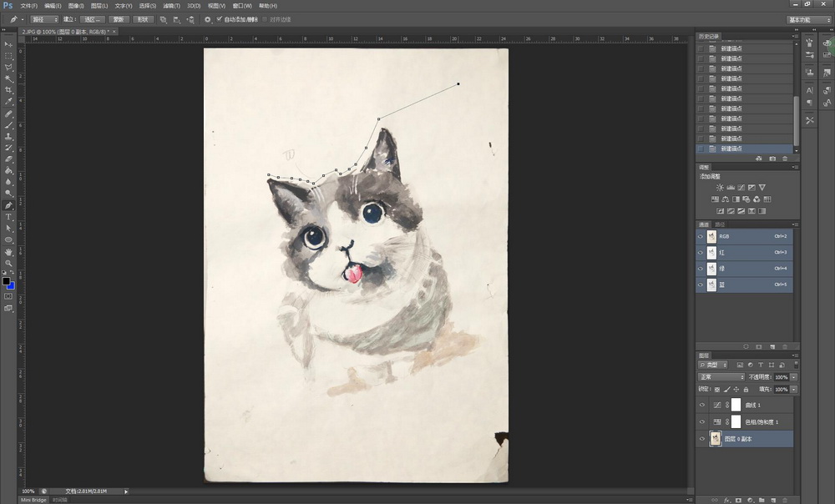Delete the current history state with trash icon

click(785, 159)
